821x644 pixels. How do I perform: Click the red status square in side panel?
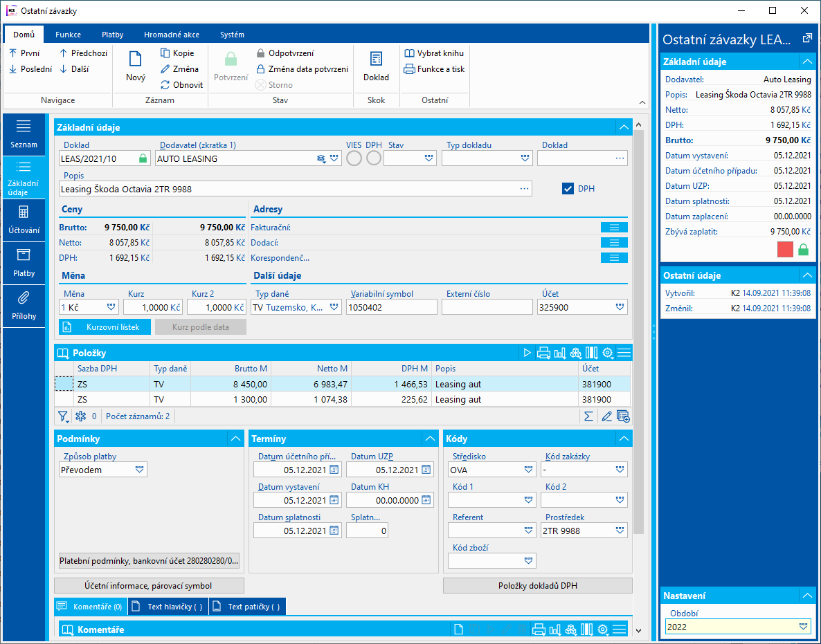click(x=785, y=250)
